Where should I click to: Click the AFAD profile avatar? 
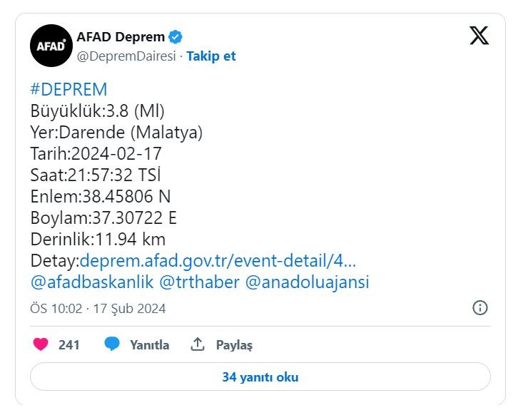51,46
